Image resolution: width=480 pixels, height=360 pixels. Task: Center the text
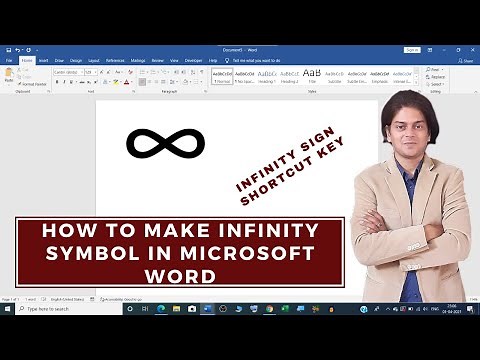point(149,82)
